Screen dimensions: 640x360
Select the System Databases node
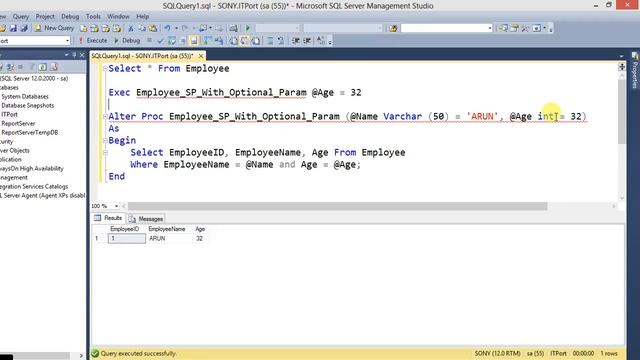tap(24, 96)
